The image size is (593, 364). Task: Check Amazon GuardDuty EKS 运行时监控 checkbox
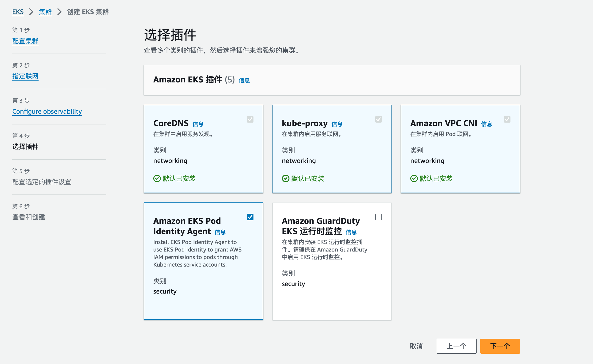click(379, 217)
